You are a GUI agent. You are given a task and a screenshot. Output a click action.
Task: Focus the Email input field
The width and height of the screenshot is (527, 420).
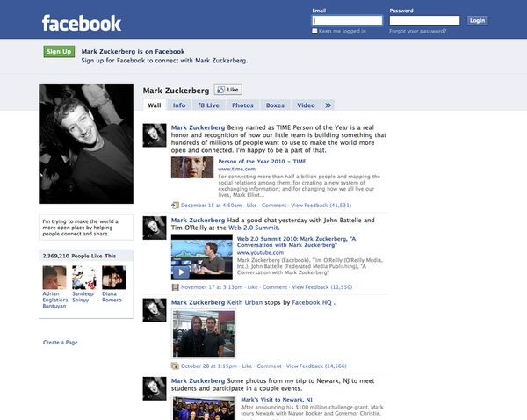tap(347, 20)
